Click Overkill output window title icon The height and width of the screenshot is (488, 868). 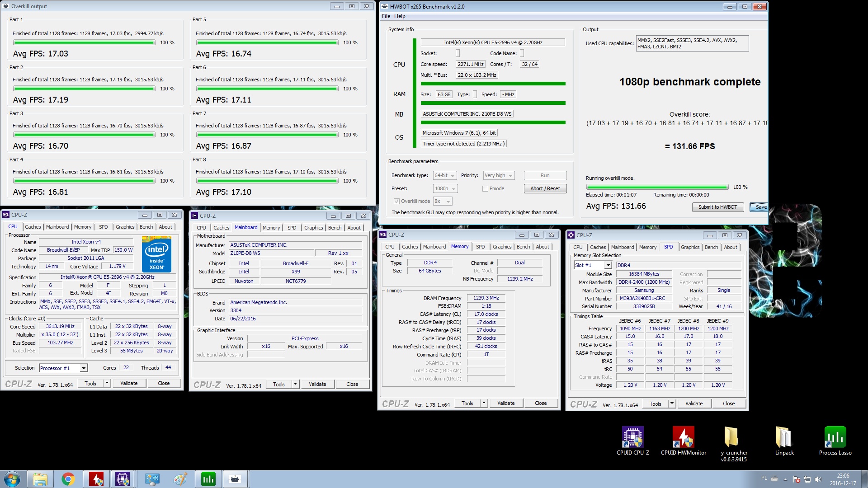[x=6, y=6]
